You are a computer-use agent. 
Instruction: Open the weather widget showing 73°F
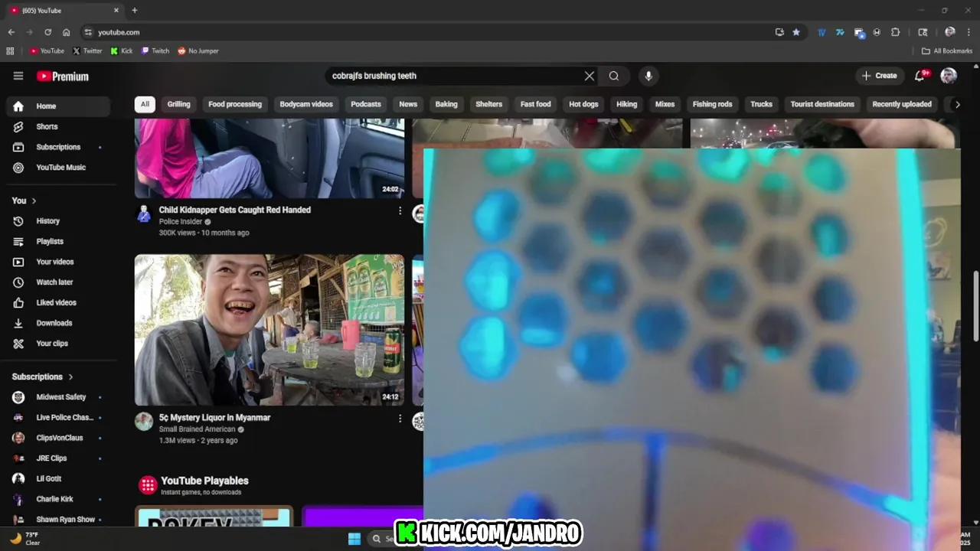[25, 539]
